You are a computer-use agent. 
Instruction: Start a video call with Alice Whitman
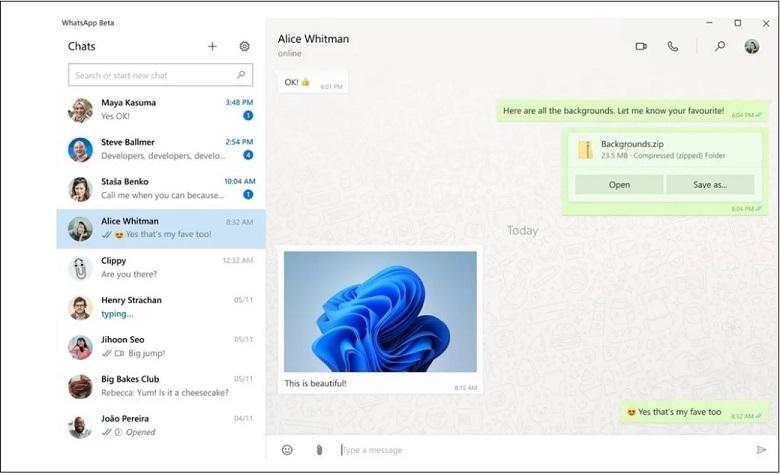tap(641, 46)
